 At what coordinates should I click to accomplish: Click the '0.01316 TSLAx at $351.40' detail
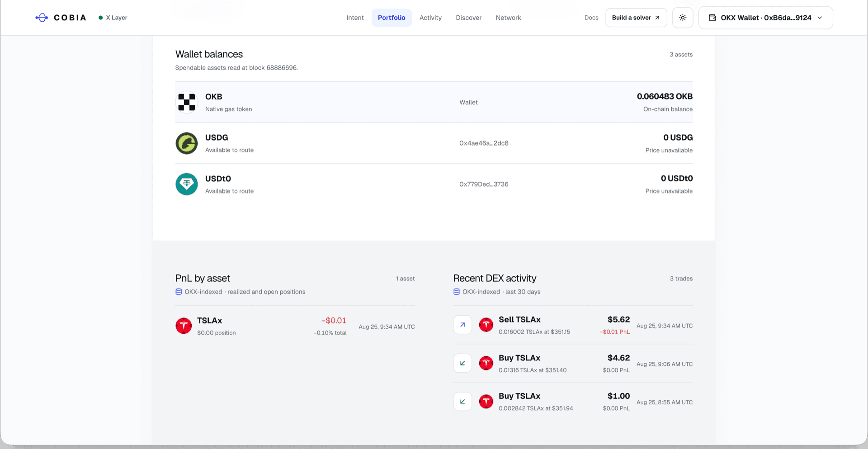533,370
